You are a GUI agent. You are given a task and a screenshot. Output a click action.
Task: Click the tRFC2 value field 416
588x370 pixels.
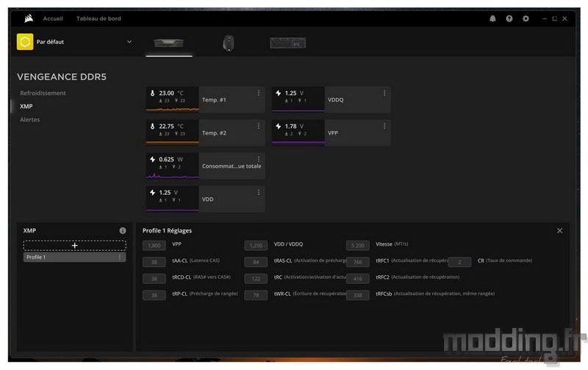pos(358,279)
